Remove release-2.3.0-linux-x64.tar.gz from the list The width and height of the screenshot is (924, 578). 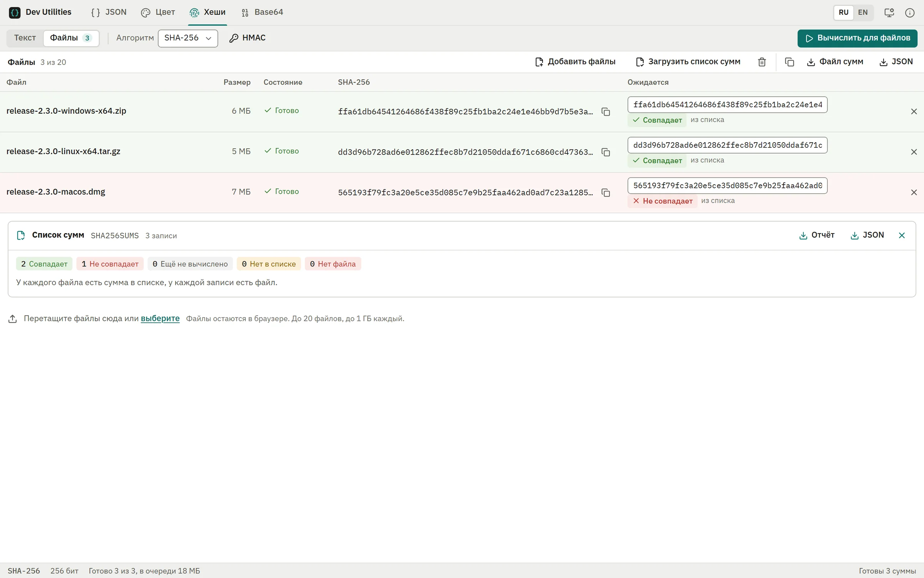(x=914, y=152)
